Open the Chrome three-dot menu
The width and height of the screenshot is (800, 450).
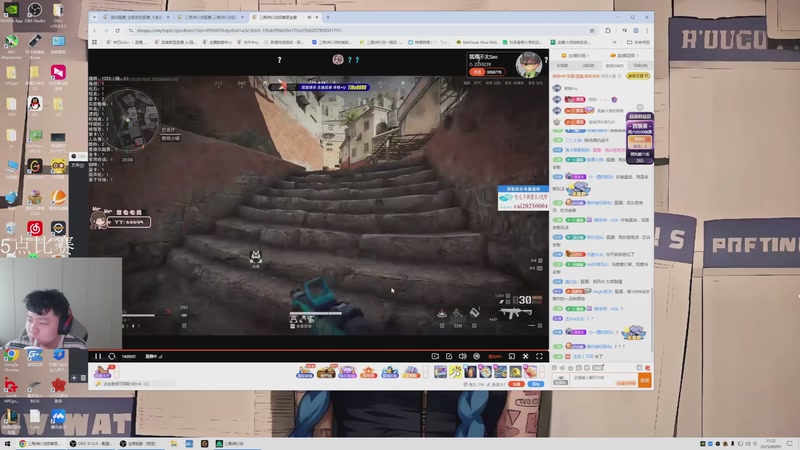(647, 31)
